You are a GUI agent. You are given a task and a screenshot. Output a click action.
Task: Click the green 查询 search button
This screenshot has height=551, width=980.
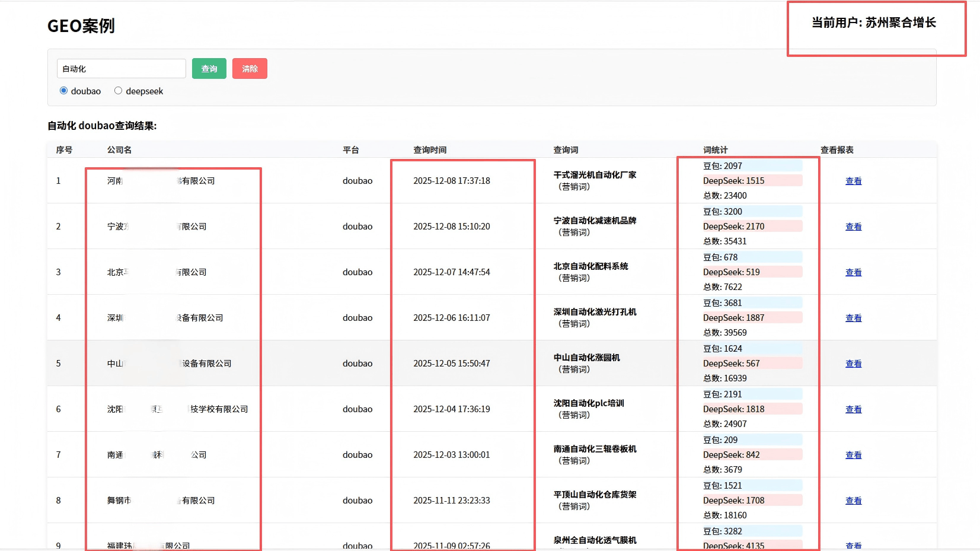pos(209,69)
